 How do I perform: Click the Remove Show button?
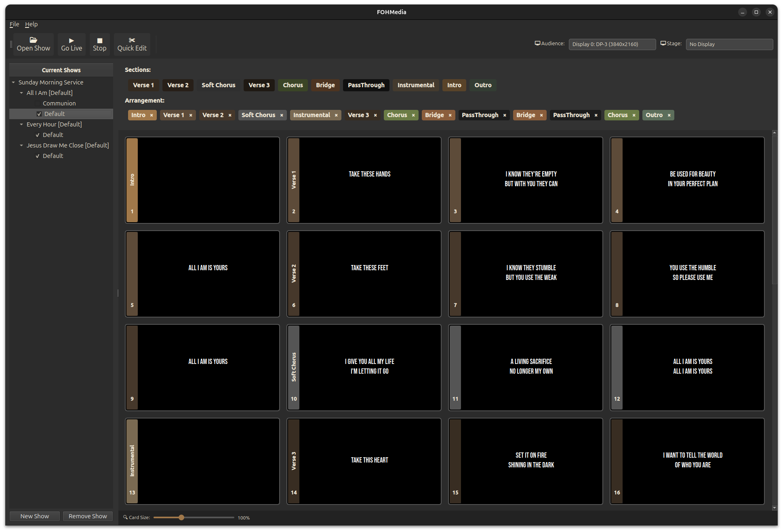click(88, 516)
